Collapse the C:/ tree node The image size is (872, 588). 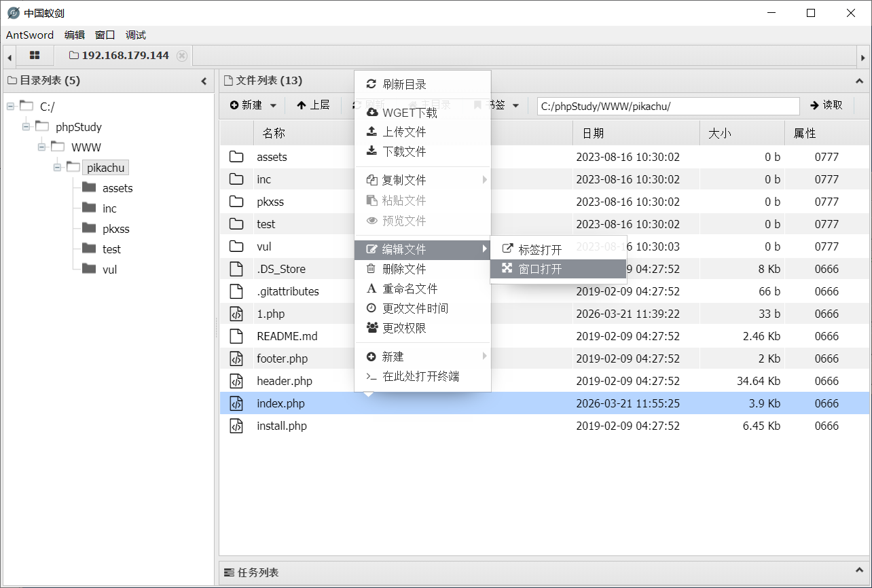pyautogui.click(x=10, y=106)
